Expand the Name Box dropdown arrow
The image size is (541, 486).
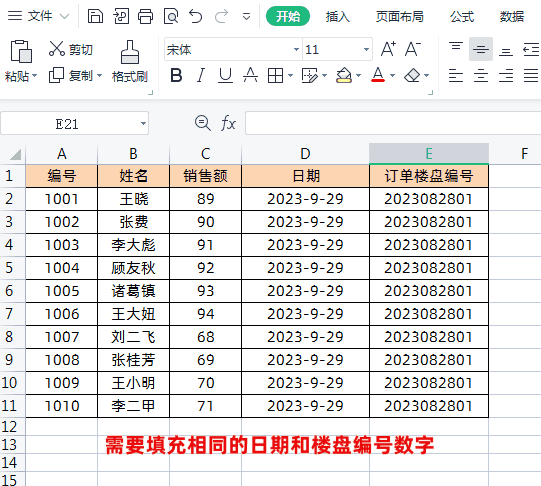click(x=143, y=123)
